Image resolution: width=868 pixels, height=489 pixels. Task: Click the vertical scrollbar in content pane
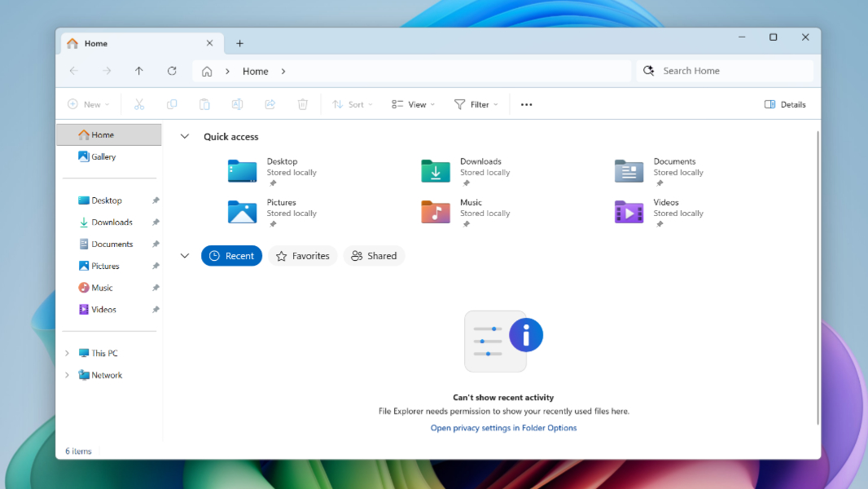818,277
